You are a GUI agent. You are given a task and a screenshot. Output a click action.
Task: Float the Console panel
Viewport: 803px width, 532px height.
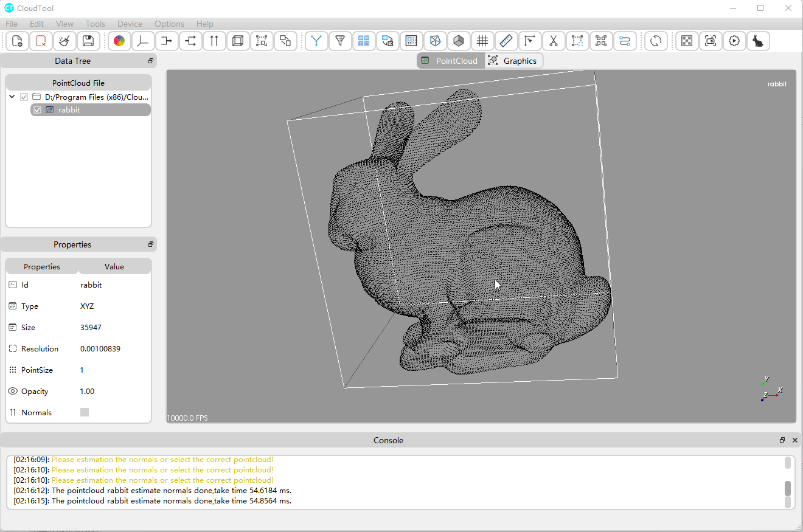[x=782, y=440]
